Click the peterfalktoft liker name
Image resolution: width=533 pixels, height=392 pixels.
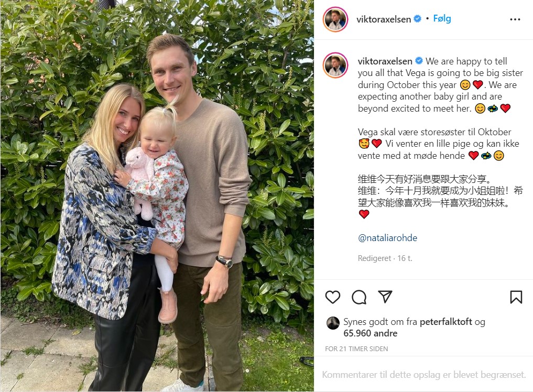click(445, 322)
